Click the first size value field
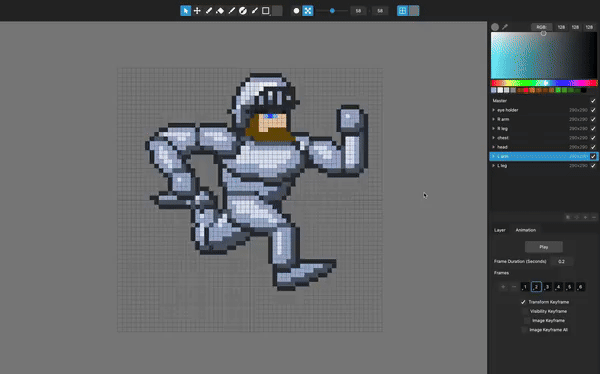Image resolution: width=600 pixels, height=374 pixels. coord(358,11)
